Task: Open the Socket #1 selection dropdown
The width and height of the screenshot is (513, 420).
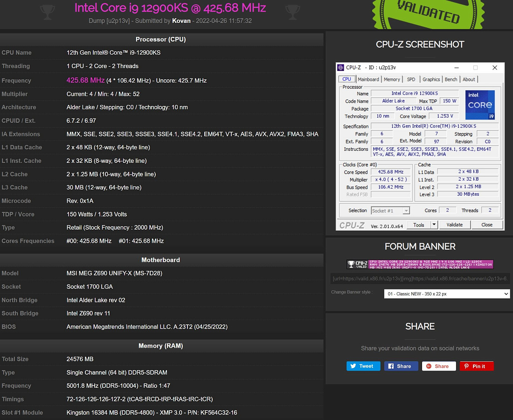Action: (390, 210)
